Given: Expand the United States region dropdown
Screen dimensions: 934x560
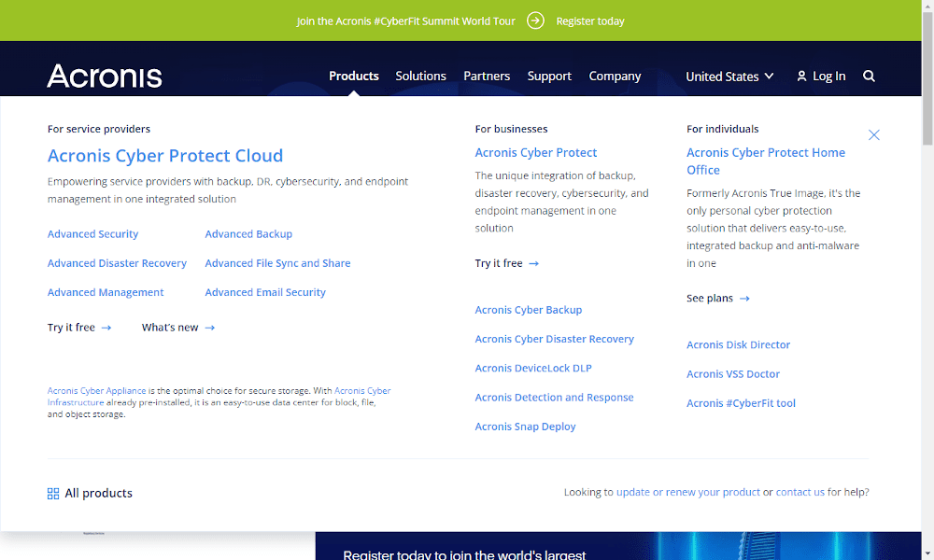Looking at the screenshot, I should click(x=729, y=77).
